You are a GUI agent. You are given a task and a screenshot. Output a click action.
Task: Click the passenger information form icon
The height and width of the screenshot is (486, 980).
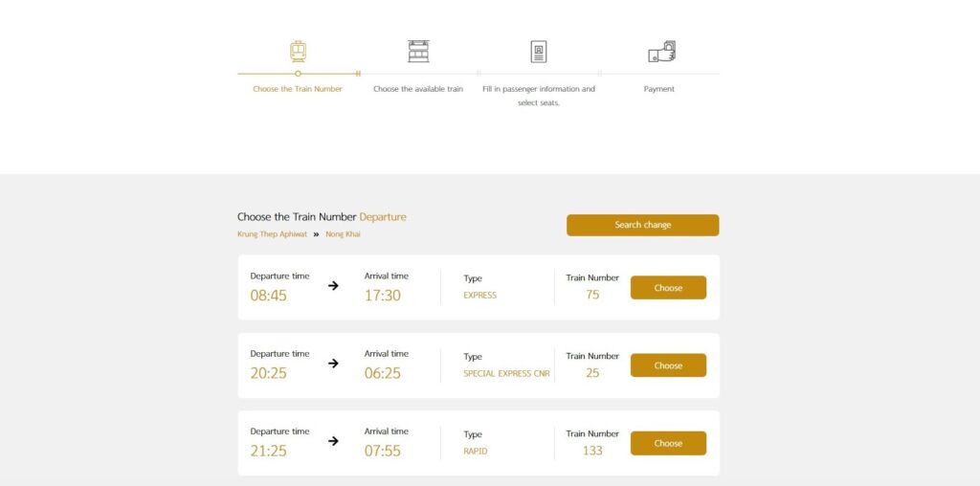pos(539,52)
